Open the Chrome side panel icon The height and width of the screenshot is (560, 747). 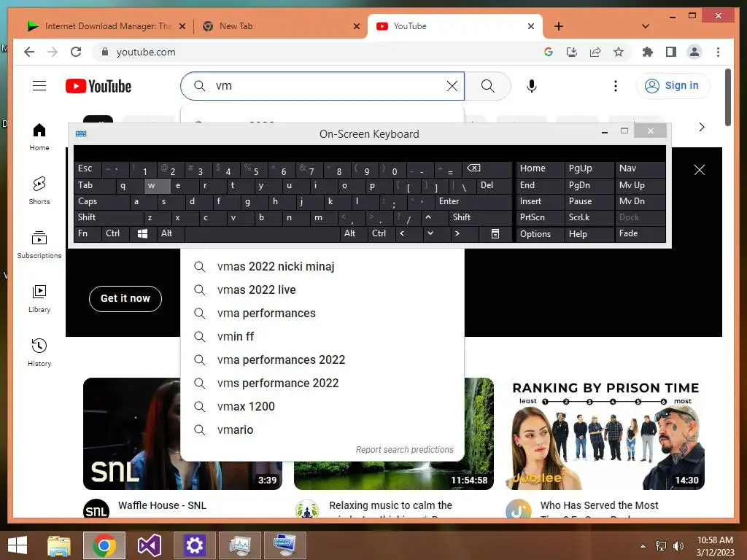(671, 52)
